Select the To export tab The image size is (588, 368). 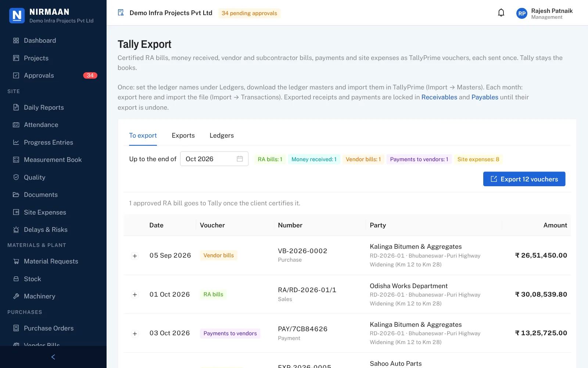tap(143, 135)
